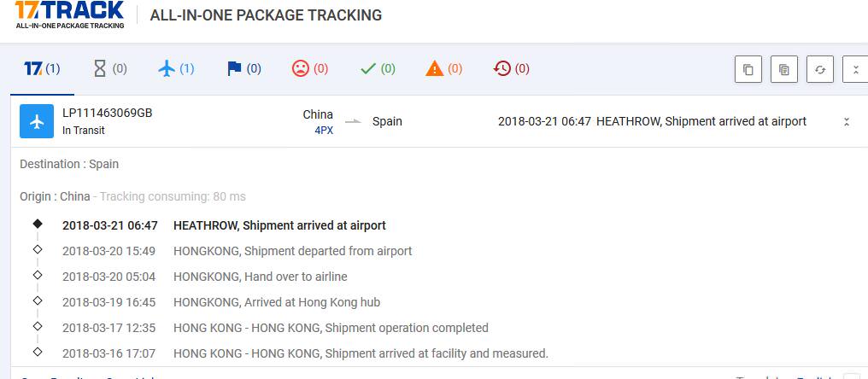Collapse all results with the top-right toggle
This screenshot has width=868, height=379.
click(855, 70)
